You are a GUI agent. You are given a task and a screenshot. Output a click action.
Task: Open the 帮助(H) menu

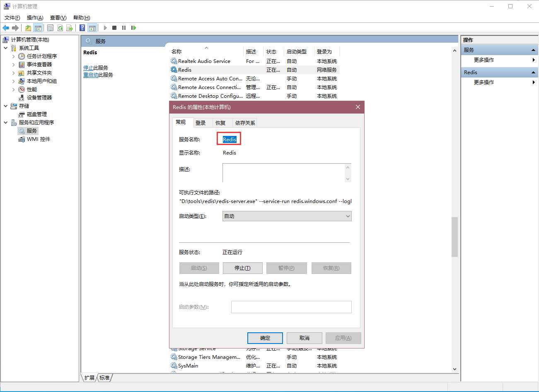82,17
